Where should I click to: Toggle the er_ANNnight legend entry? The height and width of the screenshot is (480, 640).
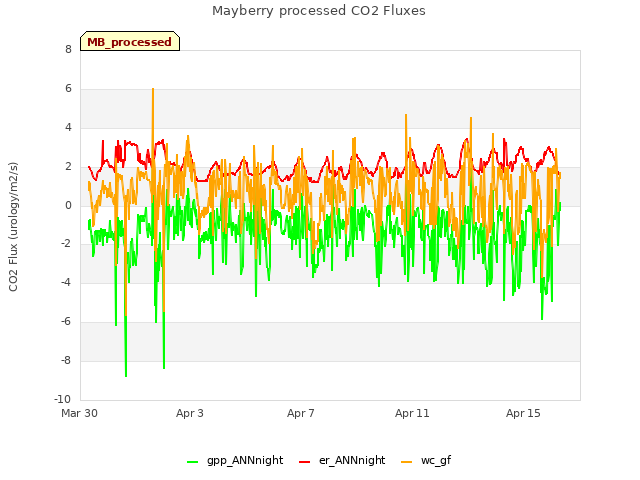(x=342, y=460)
